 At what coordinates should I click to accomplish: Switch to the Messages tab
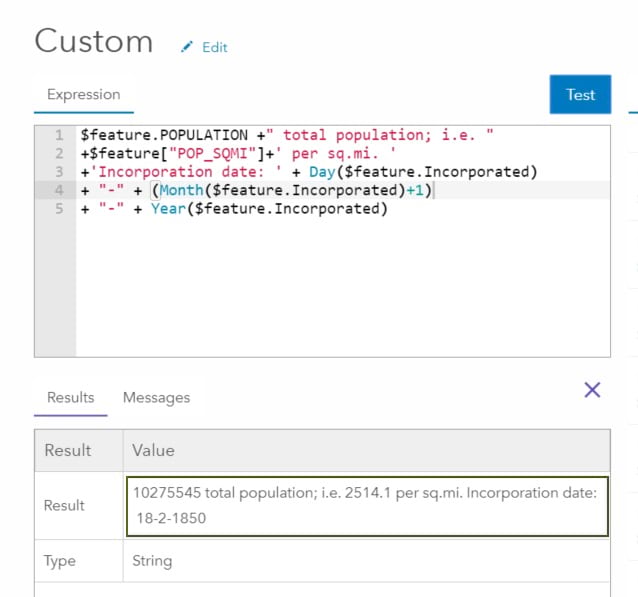pos(156,398)
